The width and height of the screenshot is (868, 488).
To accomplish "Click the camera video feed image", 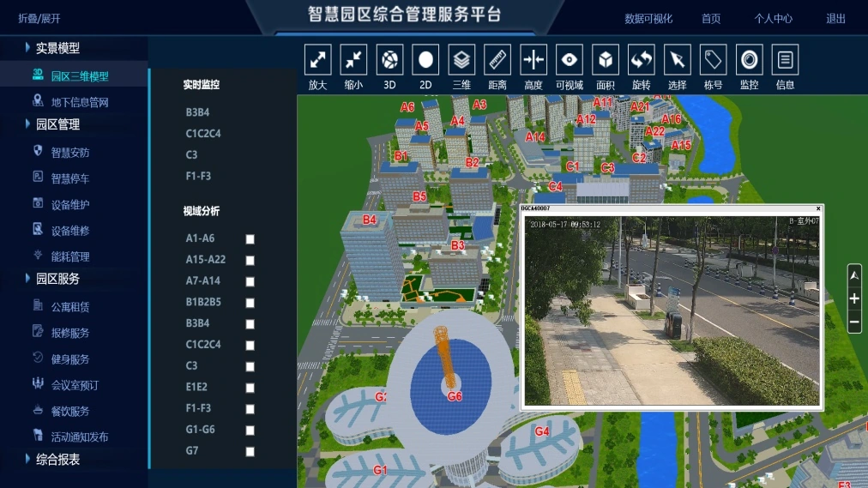I will tap(672, 310).
